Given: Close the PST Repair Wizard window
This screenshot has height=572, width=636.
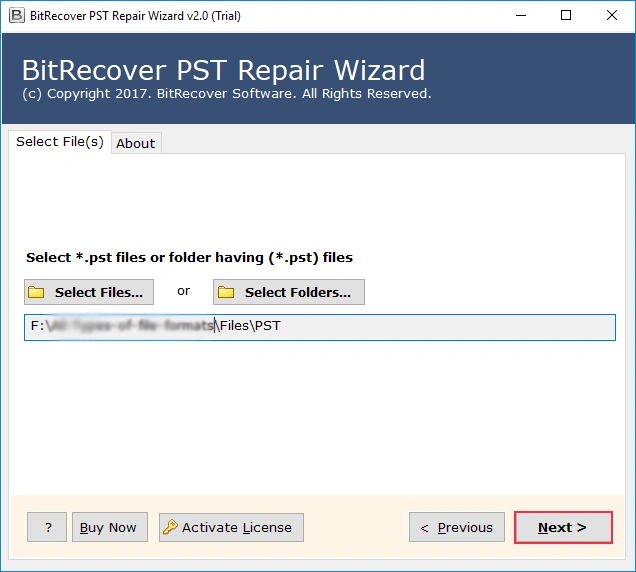Looking at the screenshot, I should click(x=612, y=15).
